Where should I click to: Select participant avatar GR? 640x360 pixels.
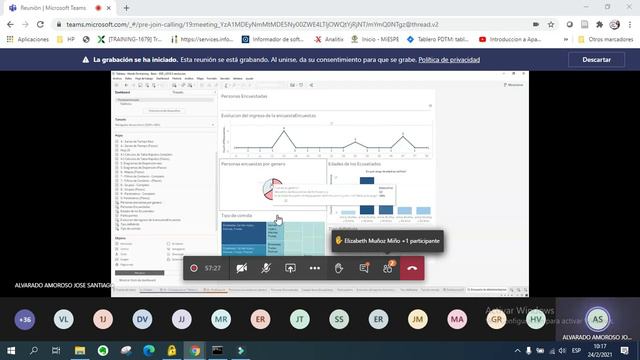point(496,319)
